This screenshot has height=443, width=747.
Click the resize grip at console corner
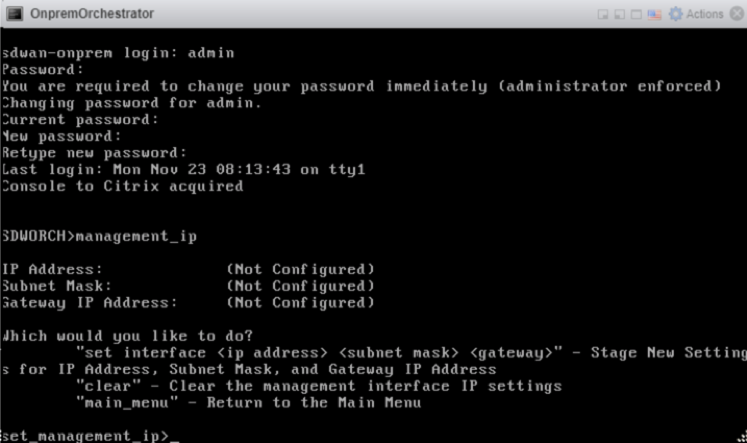pyautogui.click(x=741, y=437)
